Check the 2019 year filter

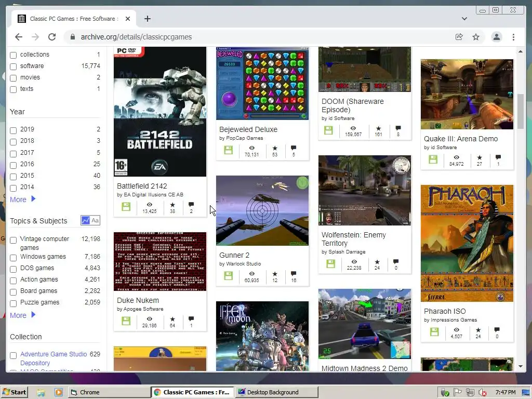(x=13, y=130)
